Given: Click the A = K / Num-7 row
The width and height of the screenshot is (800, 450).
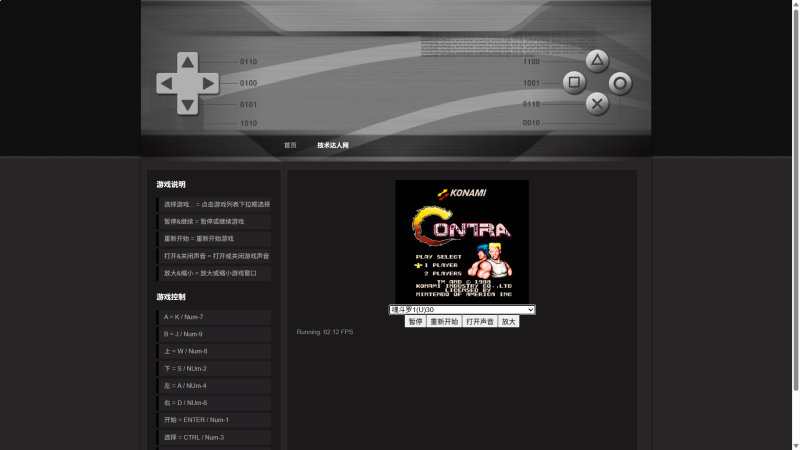Looking at the screenshot, I should pos(214,317).
